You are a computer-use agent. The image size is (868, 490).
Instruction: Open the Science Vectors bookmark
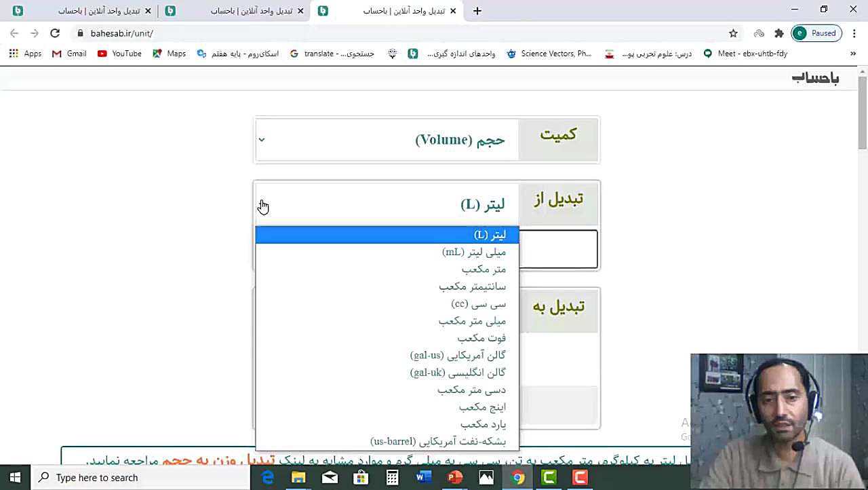point(549,54)
